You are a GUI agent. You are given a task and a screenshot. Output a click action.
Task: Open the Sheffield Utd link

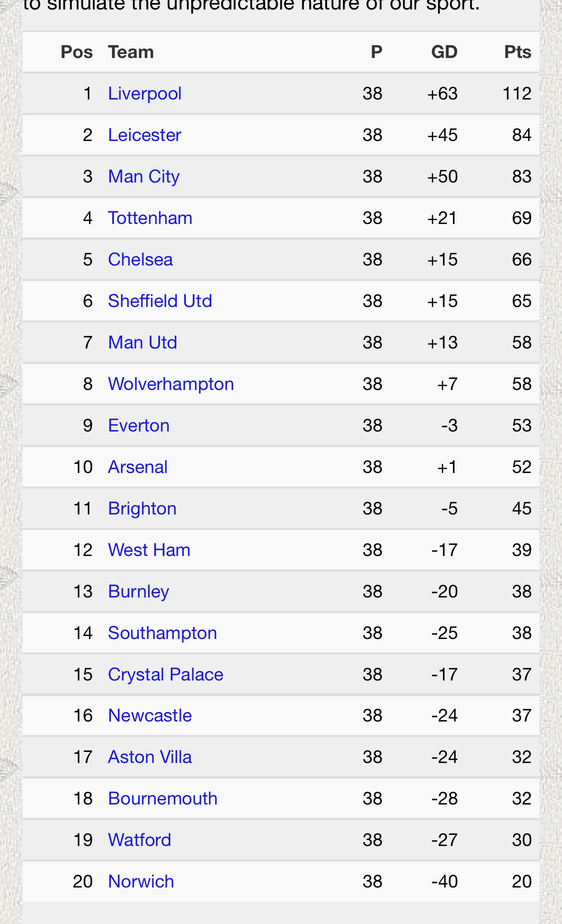(x=160, y=301)
